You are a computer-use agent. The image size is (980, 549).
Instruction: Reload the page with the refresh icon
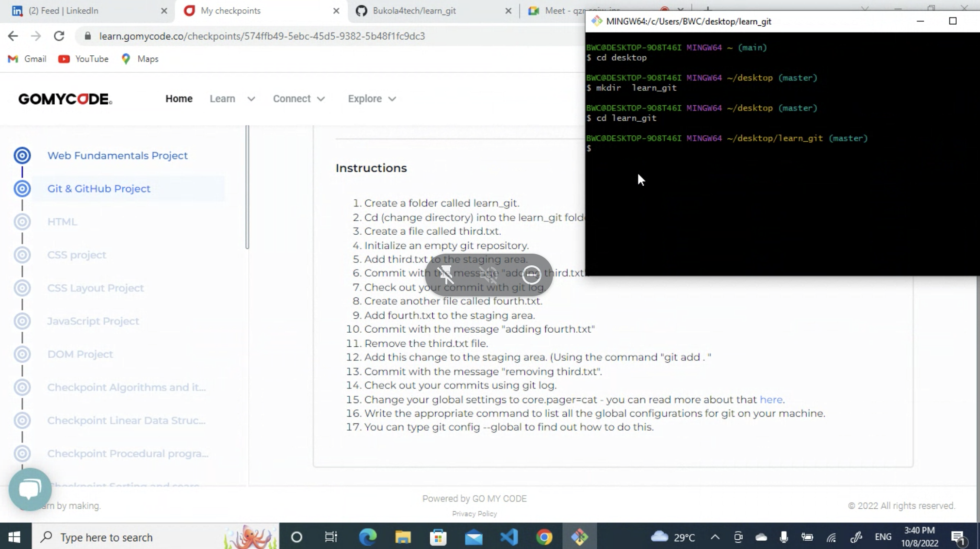coord(59,36)
